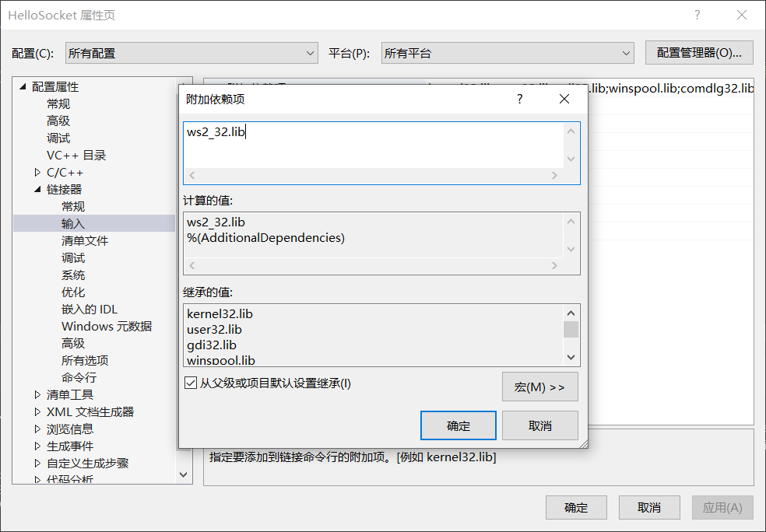Expand the XML 文档生成器 node
766x532 pixels.
click(37, 411)
